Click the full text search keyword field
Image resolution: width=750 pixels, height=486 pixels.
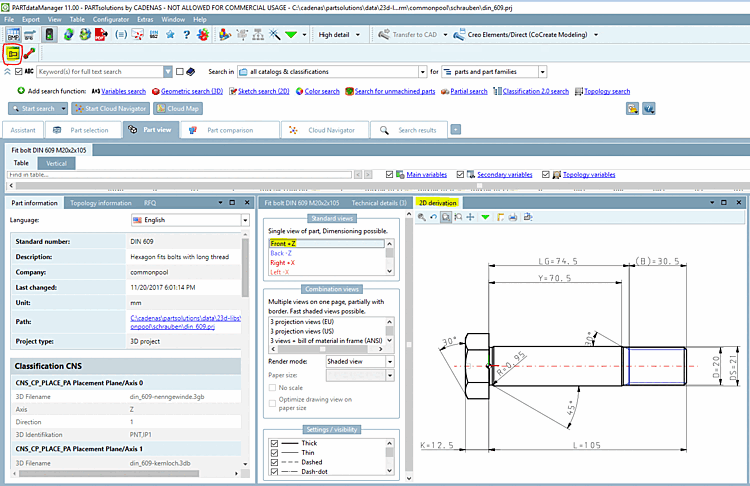[x=98, y=72]
